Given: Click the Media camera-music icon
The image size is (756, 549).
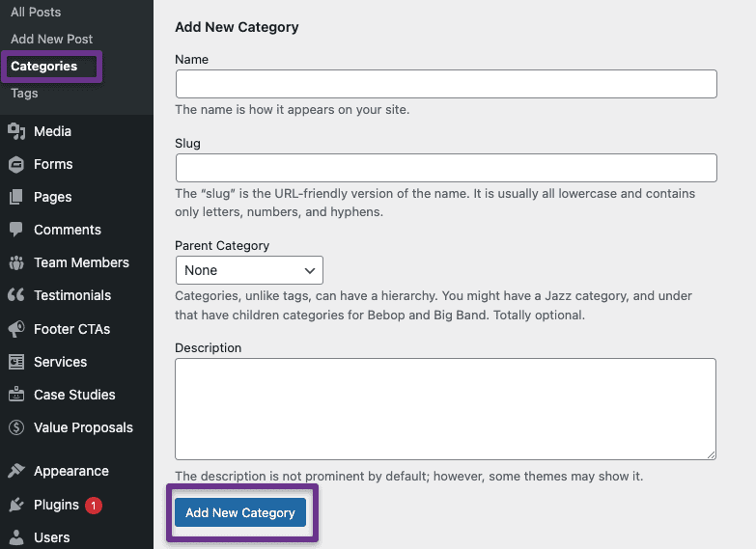Looking at the screenshot, I should (15, 131).
